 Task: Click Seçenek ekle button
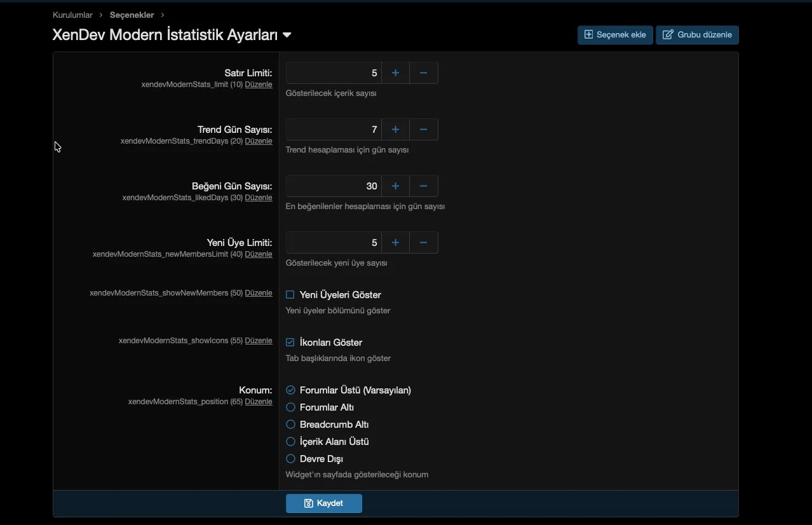[x=614, y=35]
